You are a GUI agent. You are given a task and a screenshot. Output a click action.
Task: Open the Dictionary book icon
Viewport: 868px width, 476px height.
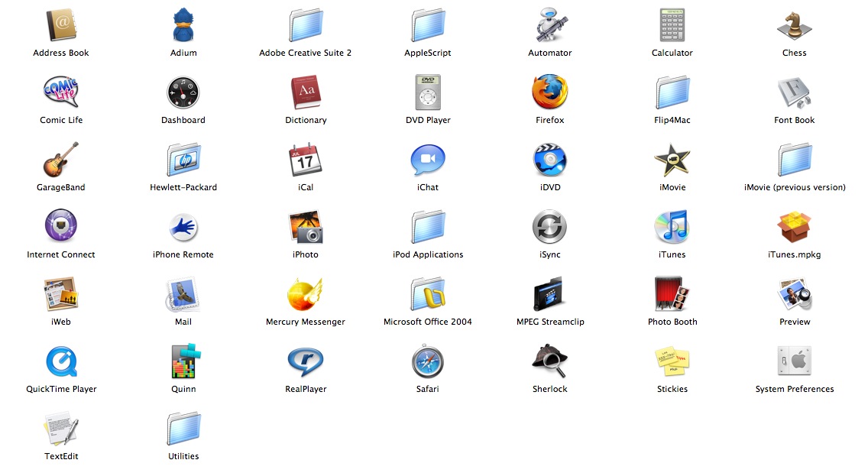point(306,92)
